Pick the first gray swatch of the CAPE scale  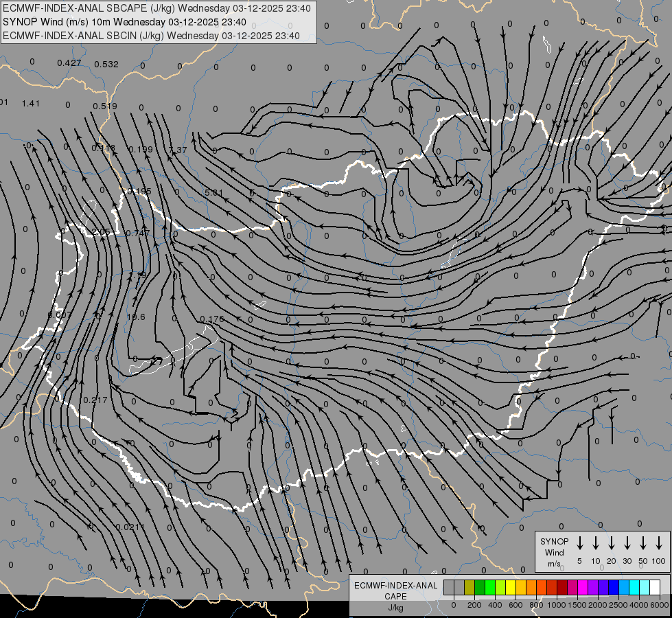click(449, 587)
